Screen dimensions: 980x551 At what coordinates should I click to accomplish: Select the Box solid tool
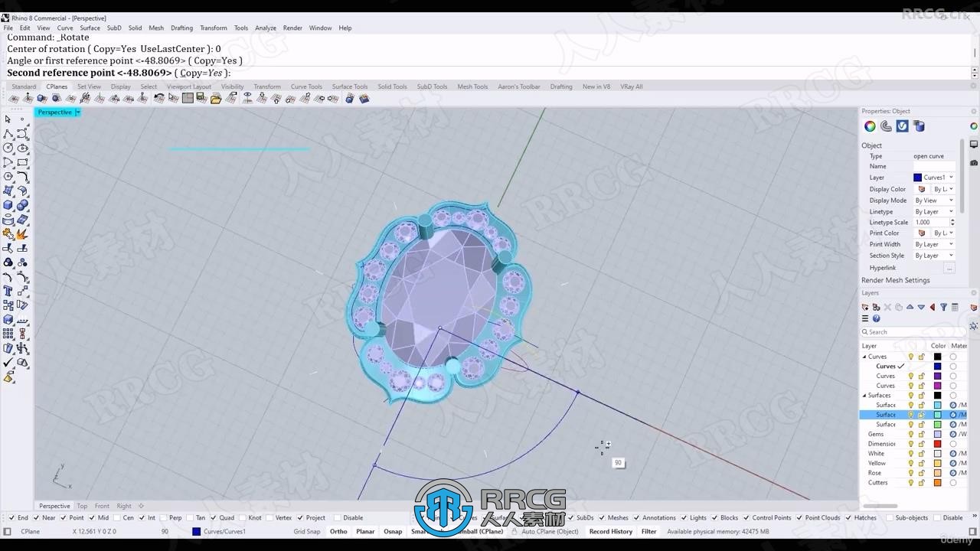click(8, 205)
